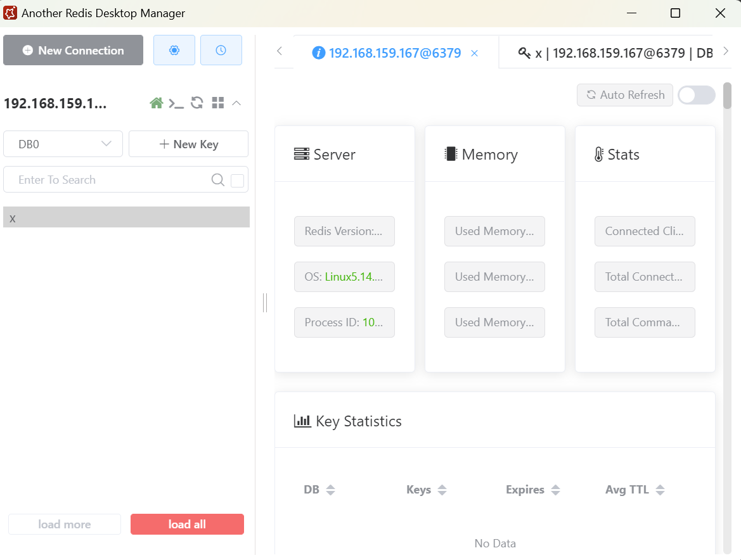The height and width of the screenshot is (560, 741).
Task: Add a New Connection
Action: click(74, 50)
